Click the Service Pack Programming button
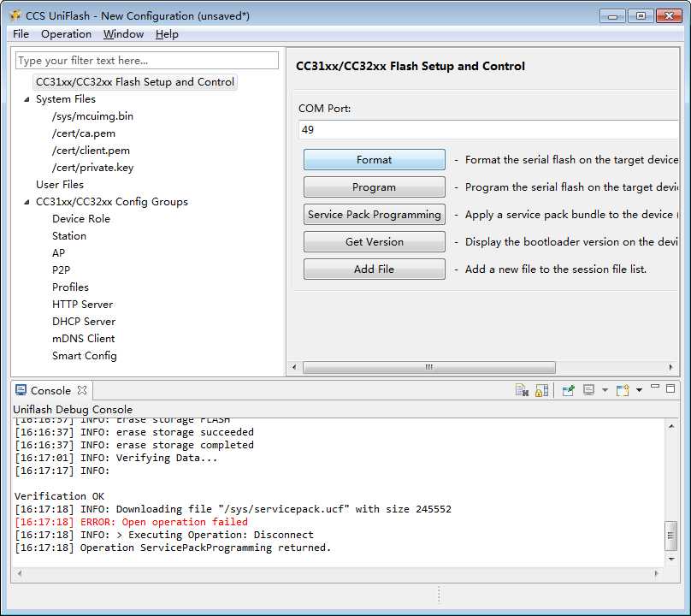The width and height of the screenshot is (691, 616). point(374,214)
